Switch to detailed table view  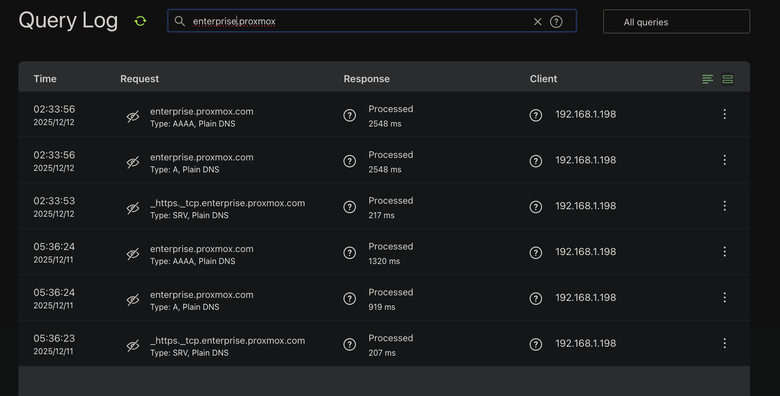727,79
